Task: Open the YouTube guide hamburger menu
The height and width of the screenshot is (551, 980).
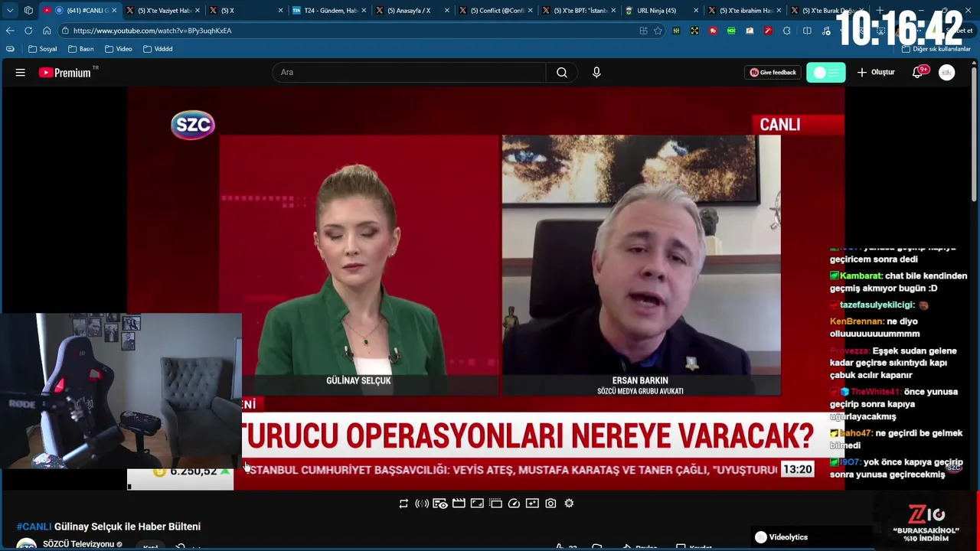Action: 21,73
